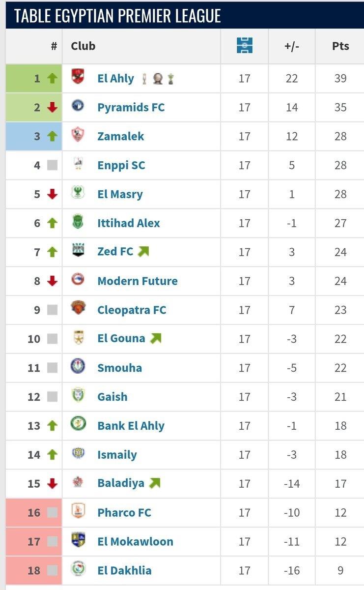The width and height of the screenshot is (364, 590).
Task: Click the red down arrow for El Masry
Action: pyautogui.click(x=53, y=194)
